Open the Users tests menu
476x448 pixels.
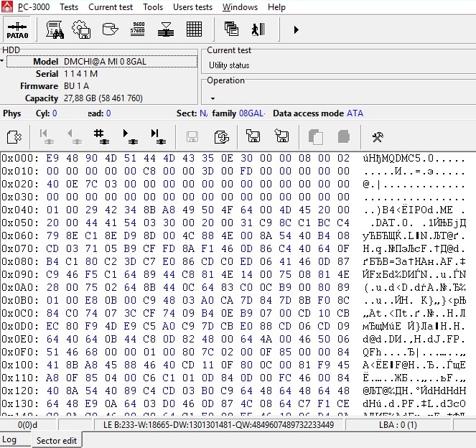click(192, 7)
